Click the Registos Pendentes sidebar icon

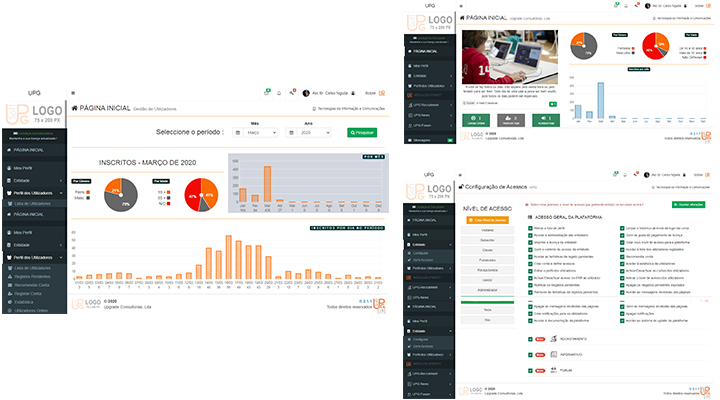(8, 274)
